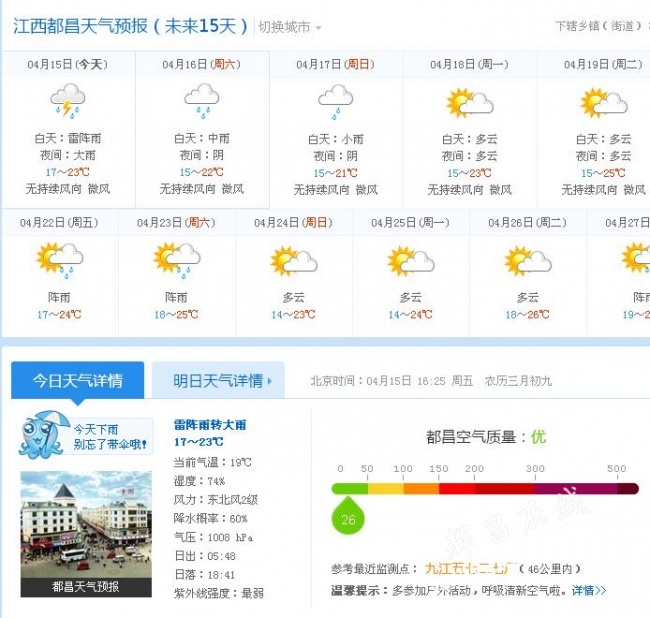Click the 江西都昌天气预报 page title

pos(130,26)
